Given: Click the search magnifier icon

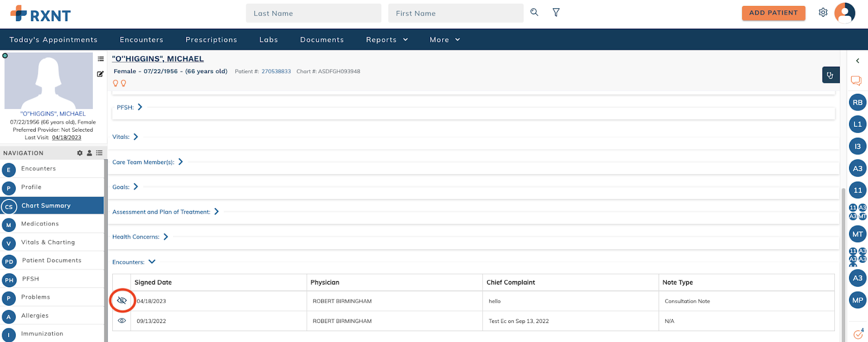Looking at the screenshot, I should point(534,12).
